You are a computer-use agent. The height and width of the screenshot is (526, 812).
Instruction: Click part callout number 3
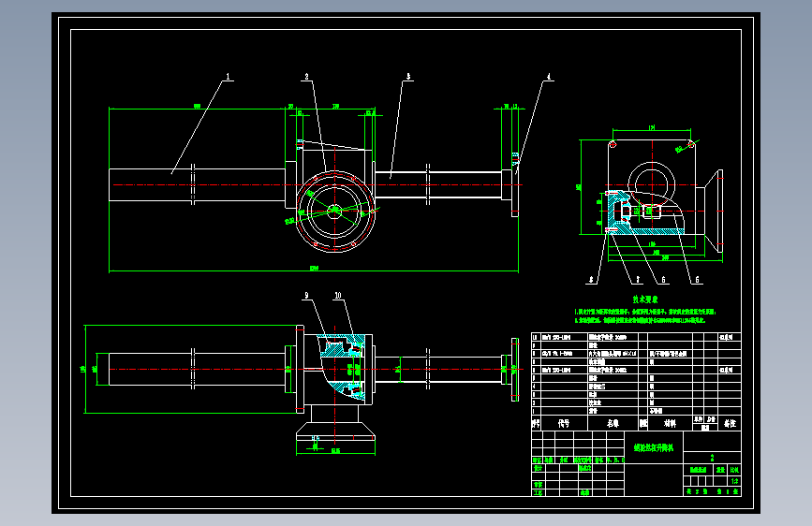point(408,77)
